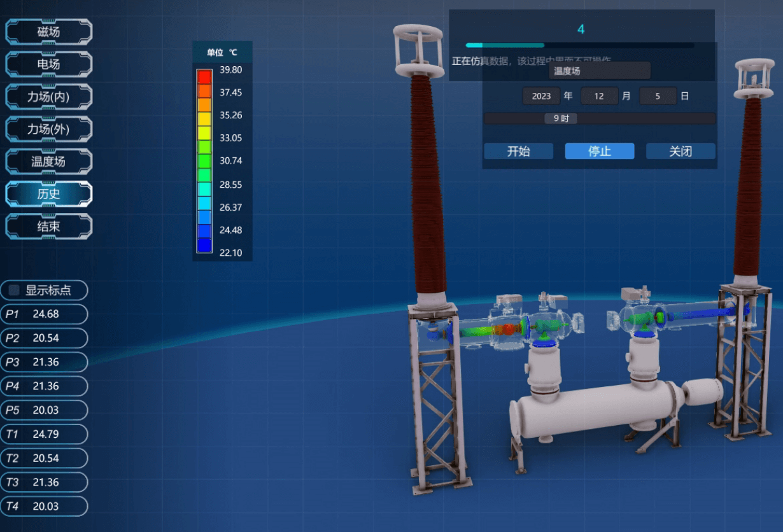Open the 磁场 magnetic field view
783x532 pixels.
click(x=49, y=32)
